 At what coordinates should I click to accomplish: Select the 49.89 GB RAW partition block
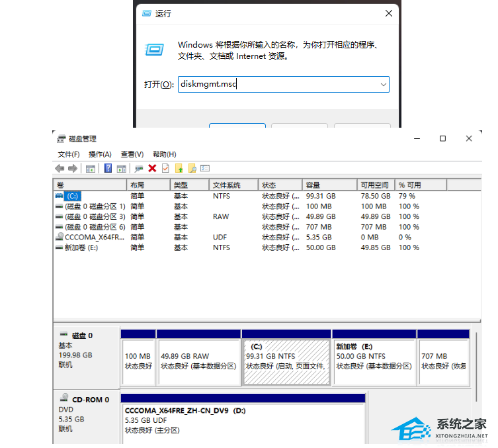(198, 361)
